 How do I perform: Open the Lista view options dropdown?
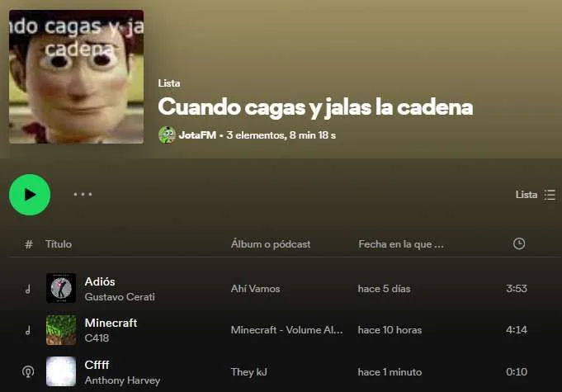tap(535, 195)
